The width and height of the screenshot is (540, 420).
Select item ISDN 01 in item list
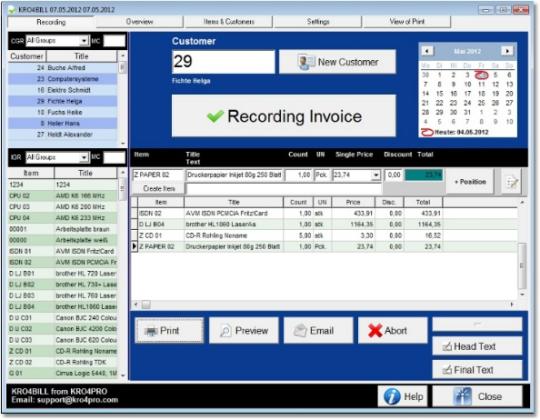tap(63, 251)
